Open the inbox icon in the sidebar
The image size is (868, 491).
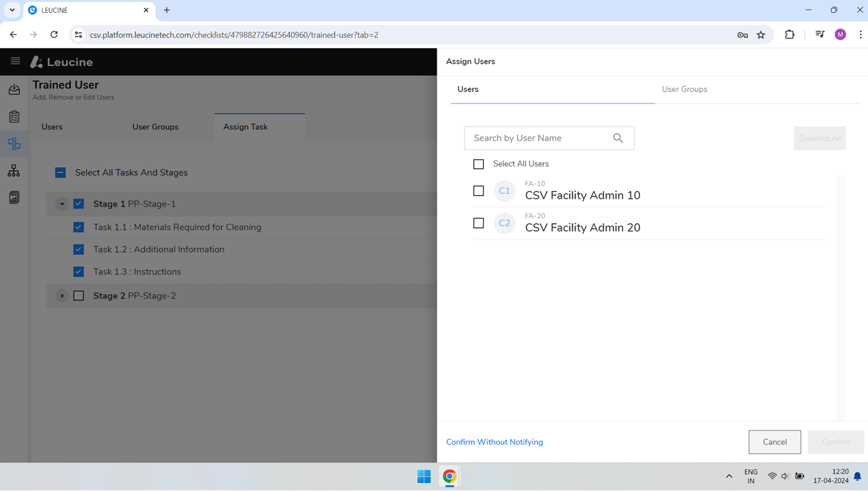coord(14,89)
